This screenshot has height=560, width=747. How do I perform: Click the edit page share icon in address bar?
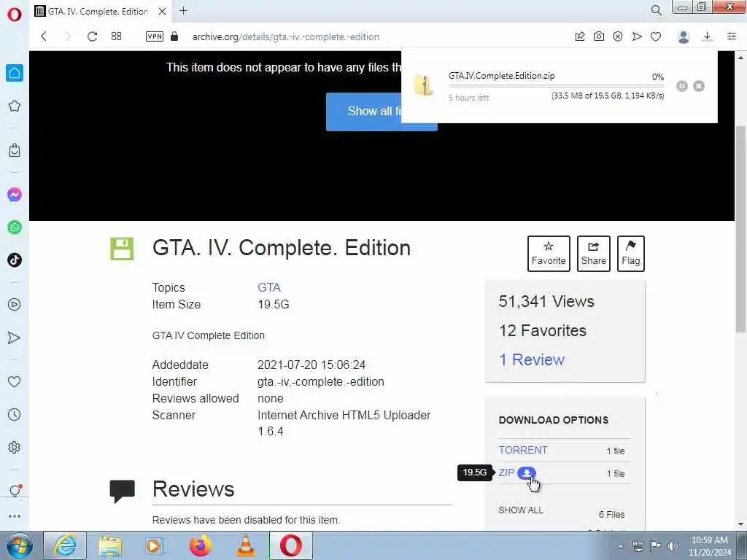[580, 36]
